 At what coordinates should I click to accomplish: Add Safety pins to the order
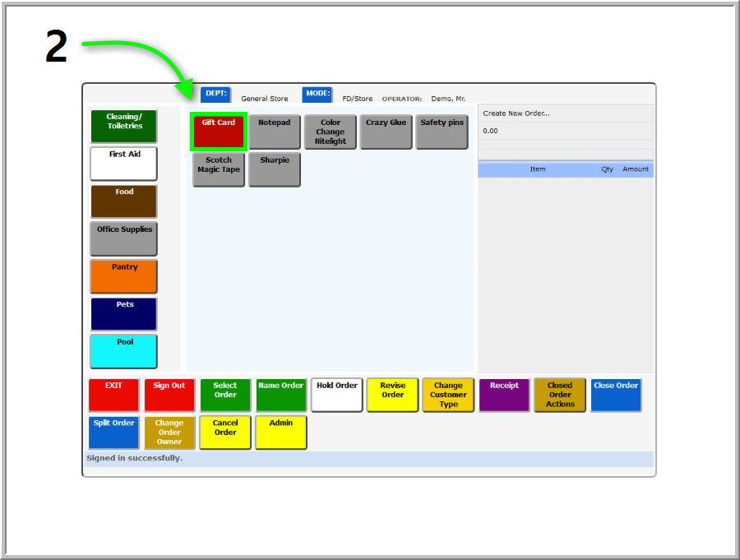[442, 132]
